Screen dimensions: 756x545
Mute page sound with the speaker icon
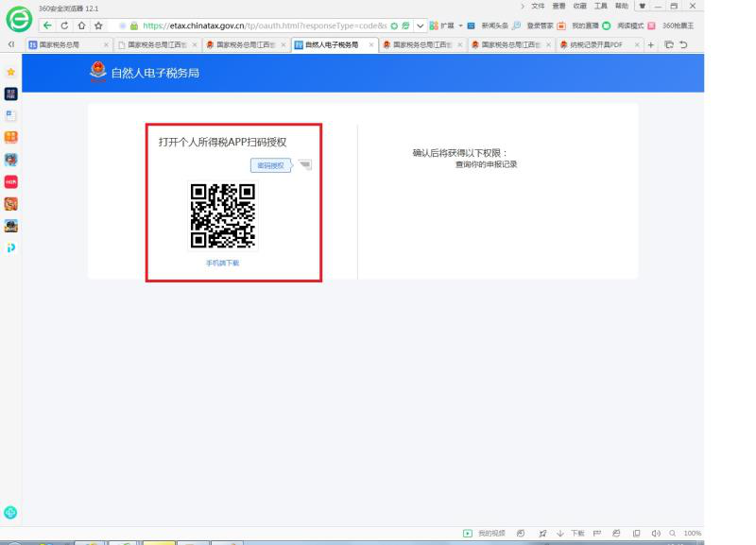pos(656,533)
